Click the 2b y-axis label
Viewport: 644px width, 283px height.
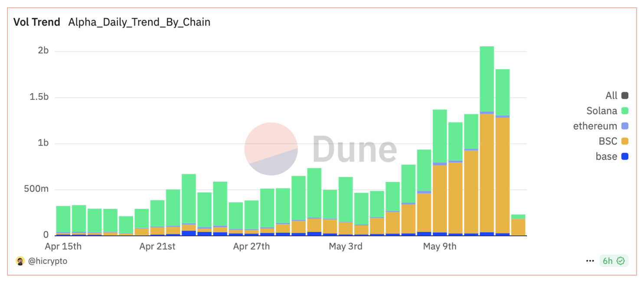(43, 51)
